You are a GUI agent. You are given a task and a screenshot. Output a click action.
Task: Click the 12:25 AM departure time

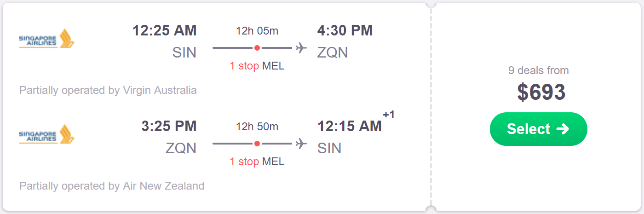[x=165, y=30]
